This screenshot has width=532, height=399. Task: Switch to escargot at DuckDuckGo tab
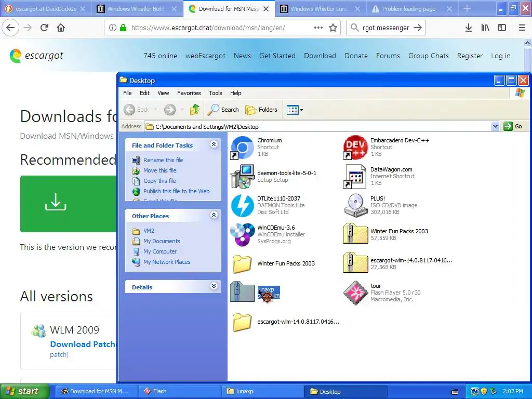click(46, 9)
